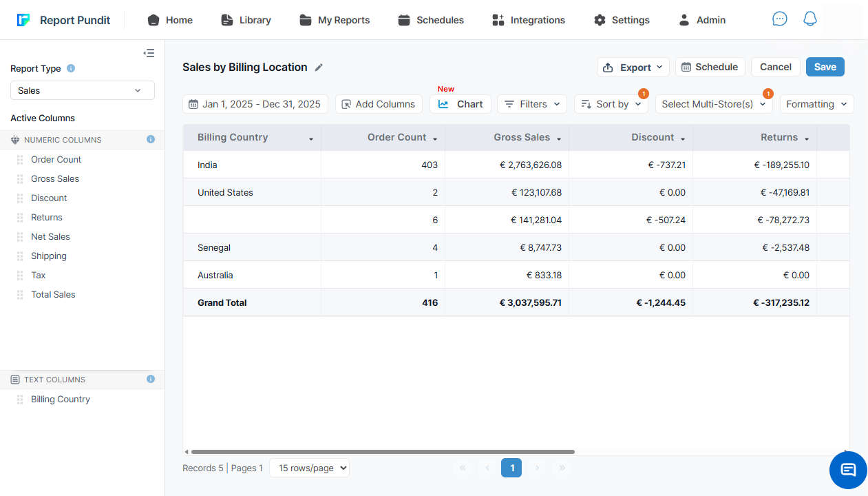Open My Reports
This screenshot has height=496, width=868.
click(x=335, y=20)
